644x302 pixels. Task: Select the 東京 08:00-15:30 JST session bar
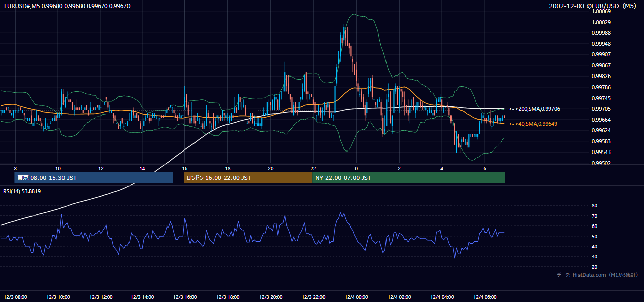(x=94, y=178)
